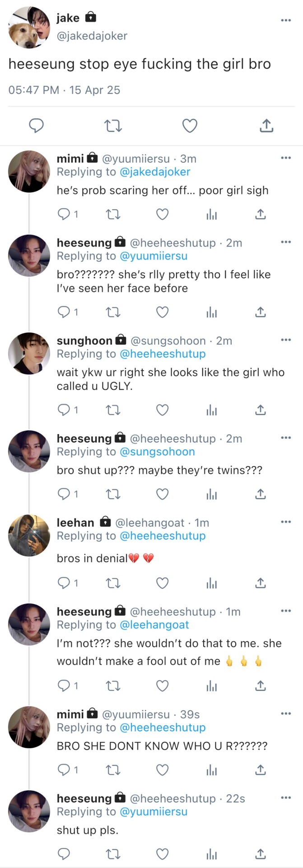Open more options on sunghoon's reply
The height and width of the screenshot is (868, 303).
point(286,340)
